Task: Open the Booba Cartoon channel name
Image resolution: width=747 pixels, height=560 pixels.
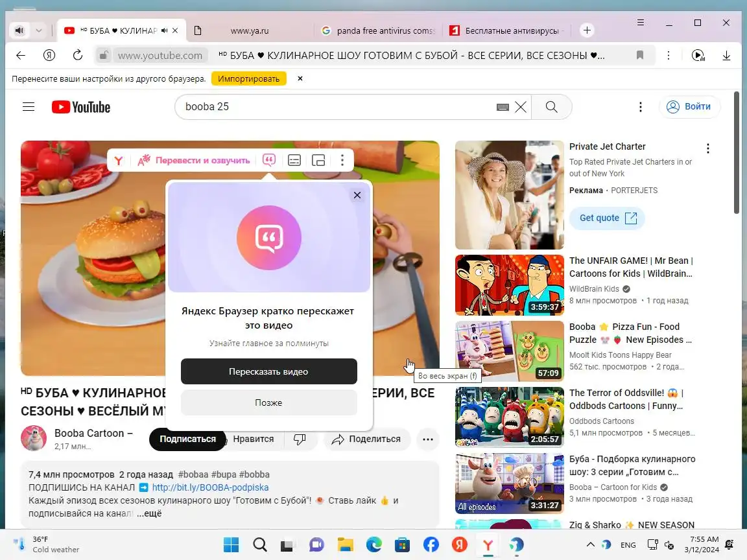Action: (x=93, y=434)
